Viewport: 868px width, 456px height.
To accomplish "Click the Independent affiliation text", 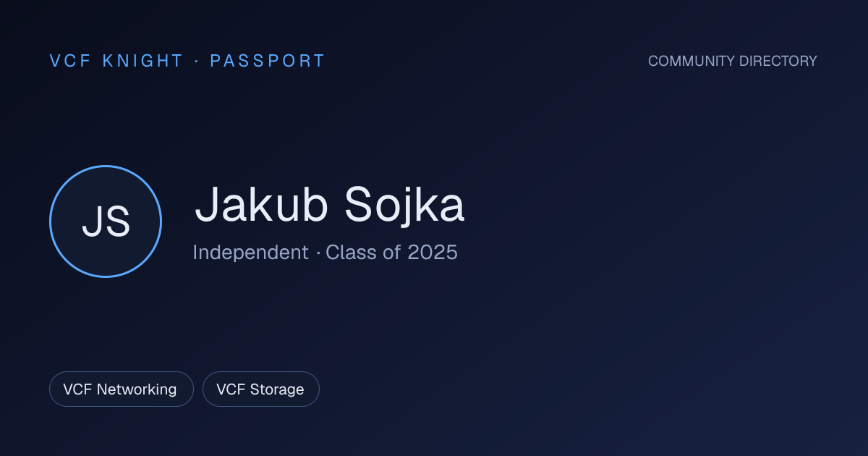I will coord(250,253).
